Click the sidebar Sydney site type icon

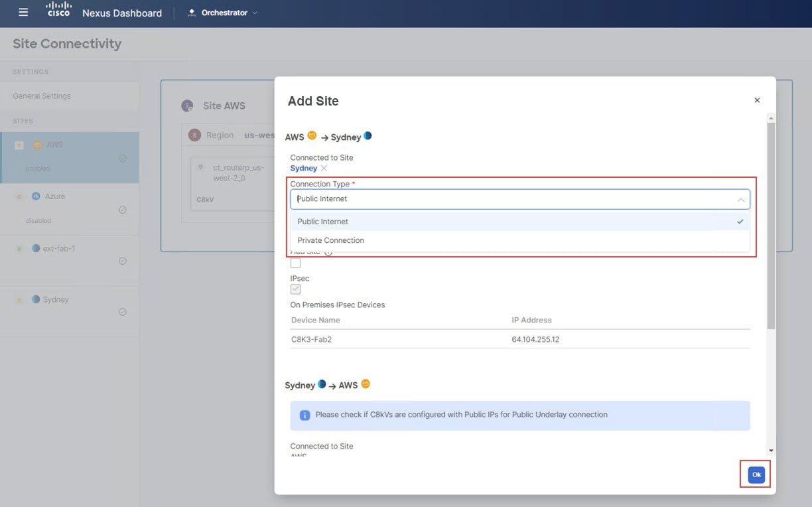[x=36, y=299]
